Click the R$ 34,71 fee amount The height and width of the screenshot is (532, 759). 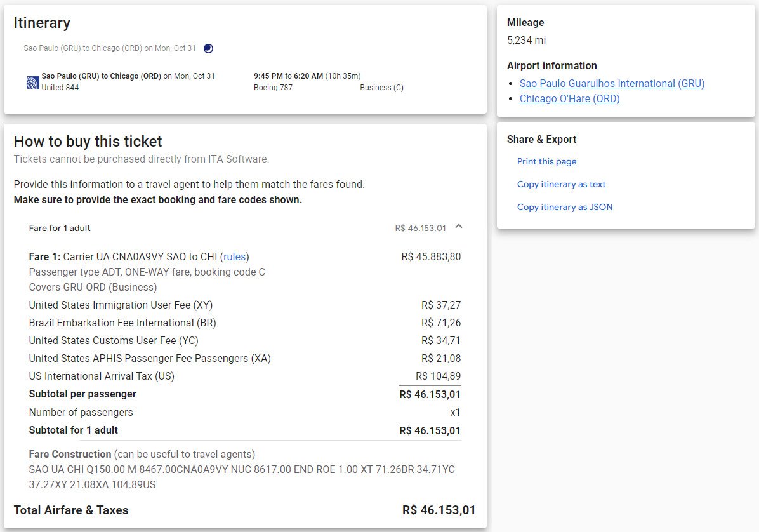[x=441, y=341]
